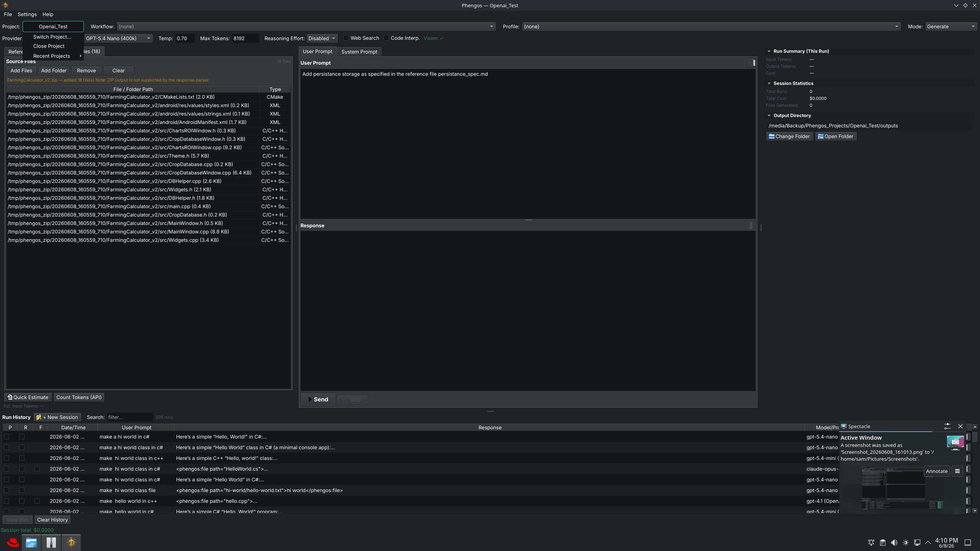Viewport: 980px width, 551px height.
Task: Click Clear in Source Files
Action: tap(119, 70)
